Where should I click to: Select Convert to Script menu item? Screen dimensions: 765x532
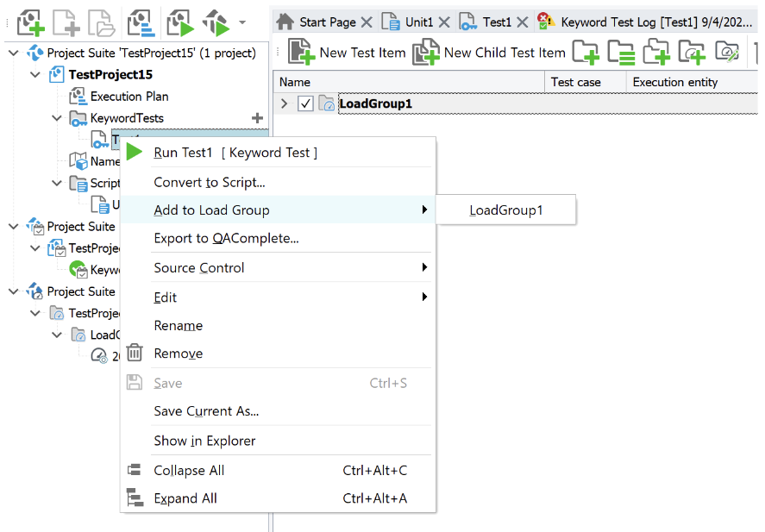tap(209, 182)
